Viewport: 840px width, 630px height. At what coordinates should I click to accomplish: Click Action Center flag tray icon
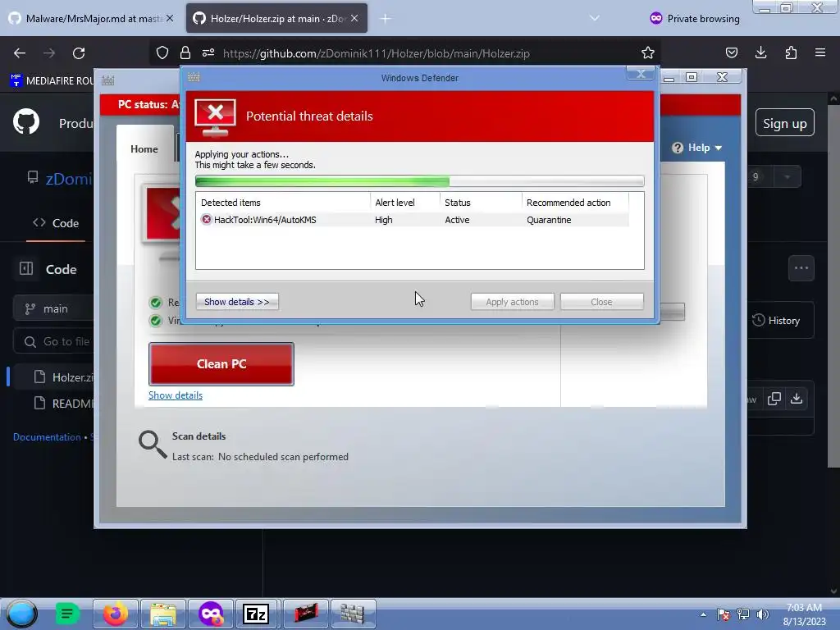click(724, 614)
